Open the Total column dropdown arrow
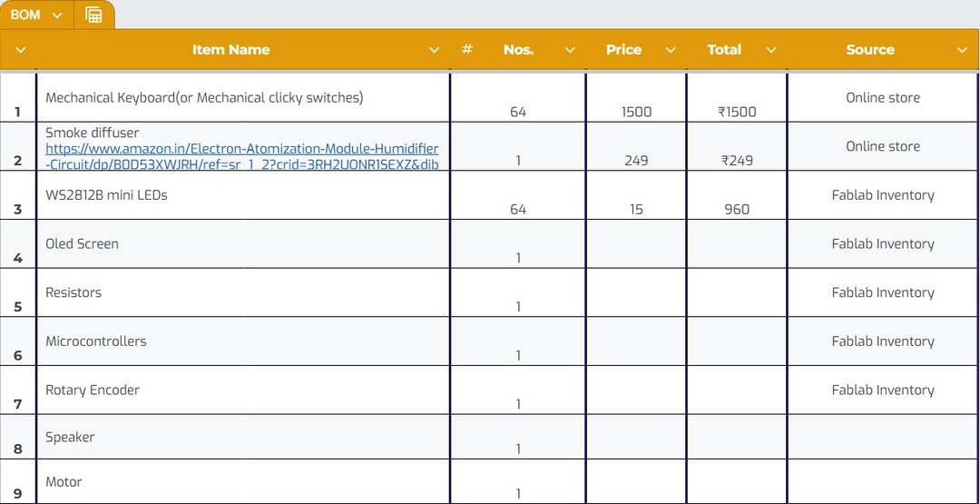The image size is (980, 504). click(x=771, y=50)
